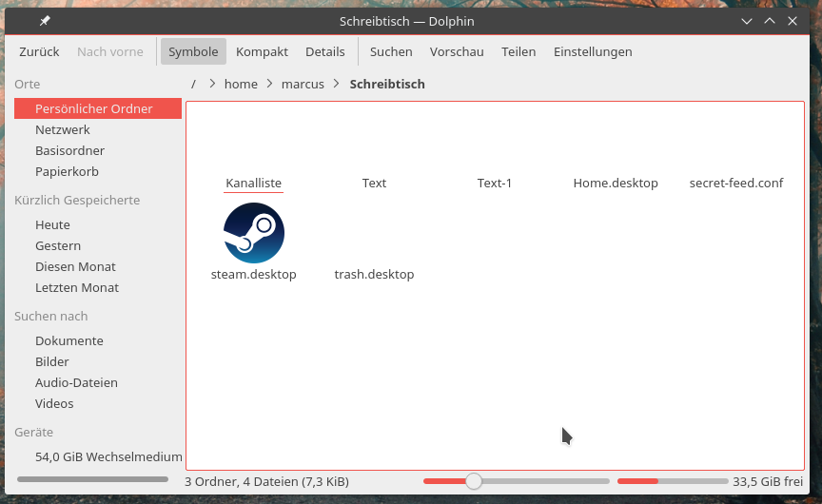Click the pin window icon in title bar

coord(45,21)
